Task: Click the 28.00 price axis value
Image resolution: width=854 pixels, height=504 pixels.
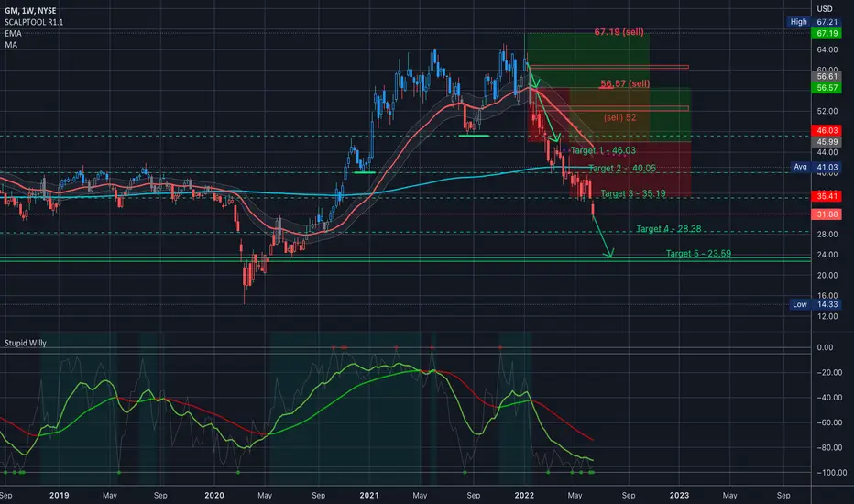Action: coord(827,235)
